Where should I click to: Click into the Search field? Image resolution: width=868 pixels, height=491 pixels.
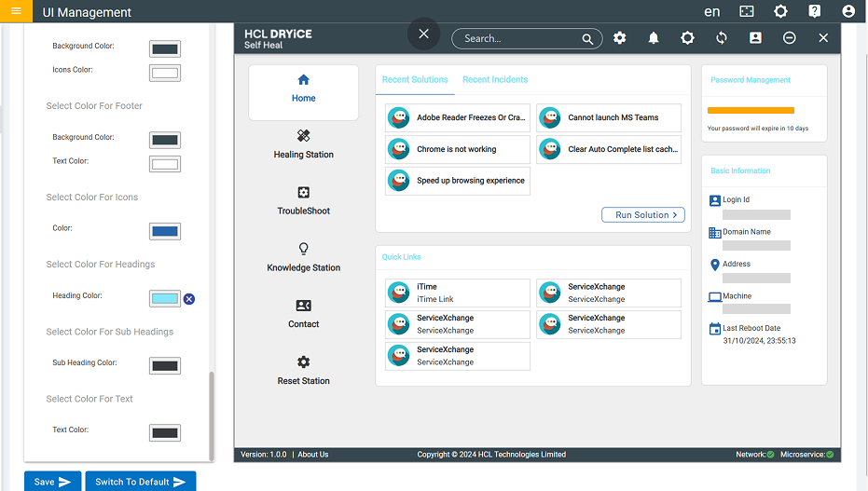click(x=527, y=39)
